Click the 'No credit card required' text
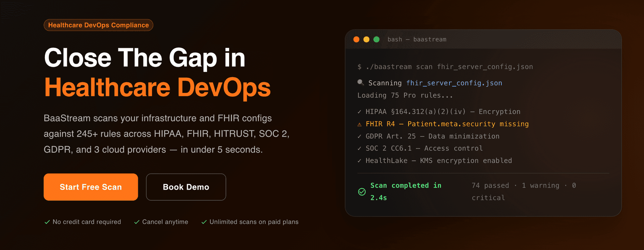This screenshot has height=250, width=644. click(x=87, y=222)
